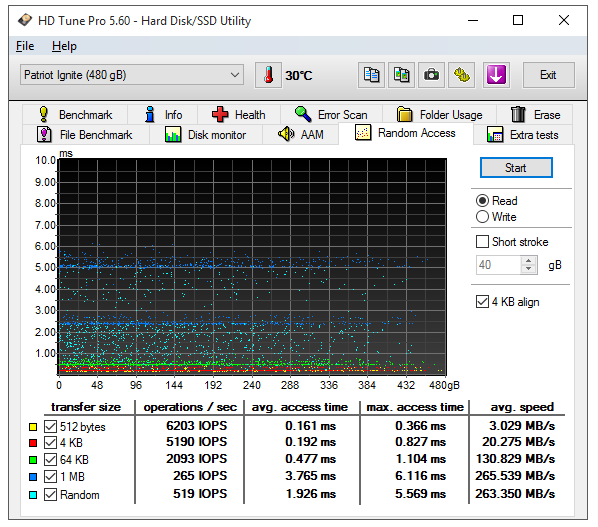
Task: Open the Error Scan magnifier tab
Action: tap(331, 114)
